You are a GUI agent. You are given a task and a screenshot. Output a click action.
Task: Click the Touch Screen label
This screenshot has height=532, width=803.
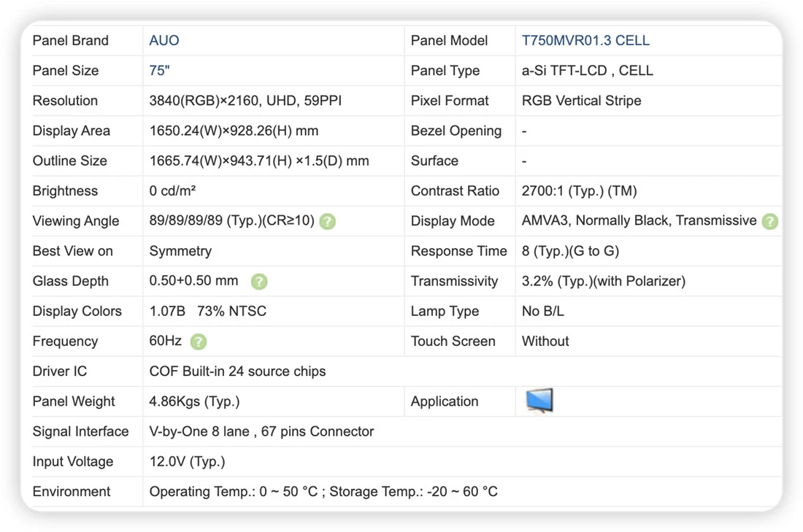point(452,342)
